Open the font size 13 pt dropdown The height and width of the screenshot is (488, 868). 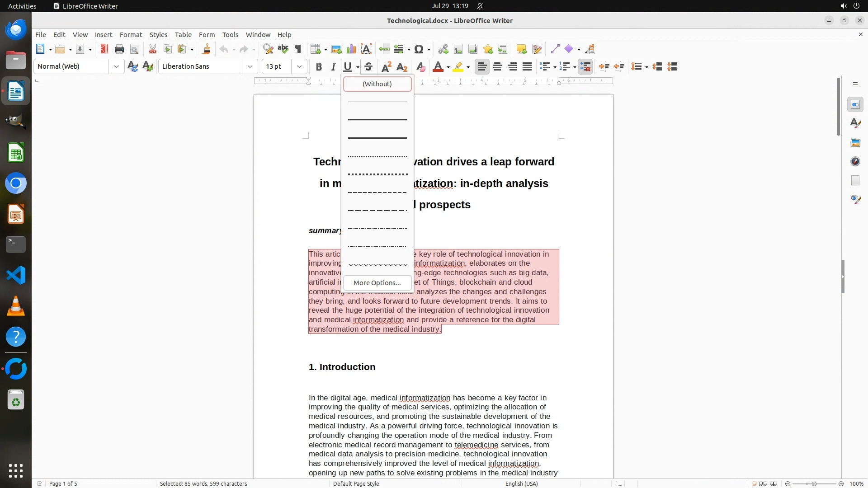pos(299,66)
